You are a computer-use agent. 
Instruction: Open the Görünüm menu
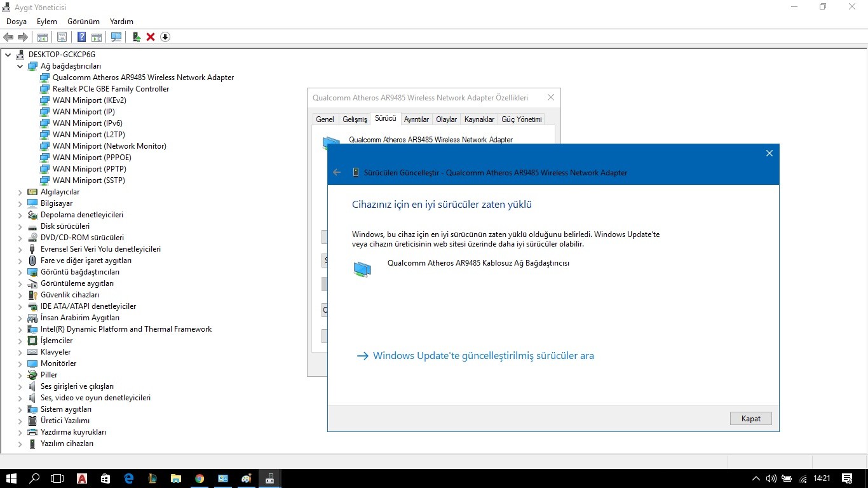pos(83,22)
